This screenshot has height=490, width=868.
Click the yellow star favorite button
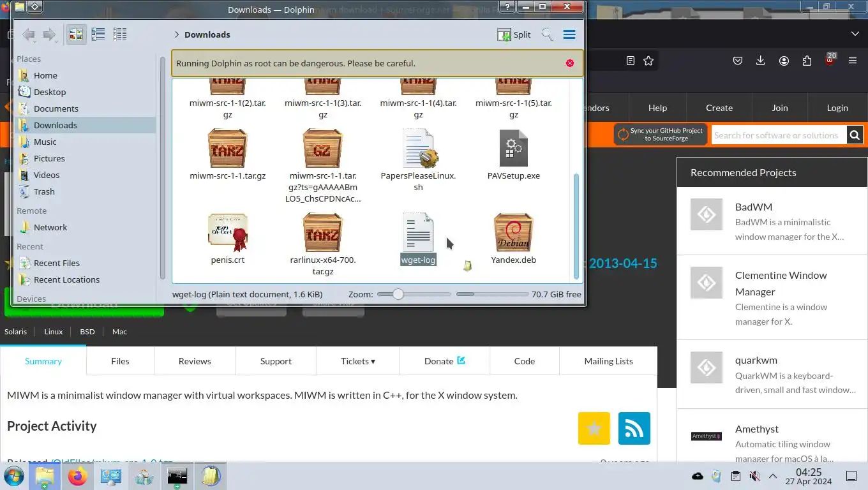tap(594, 428)
